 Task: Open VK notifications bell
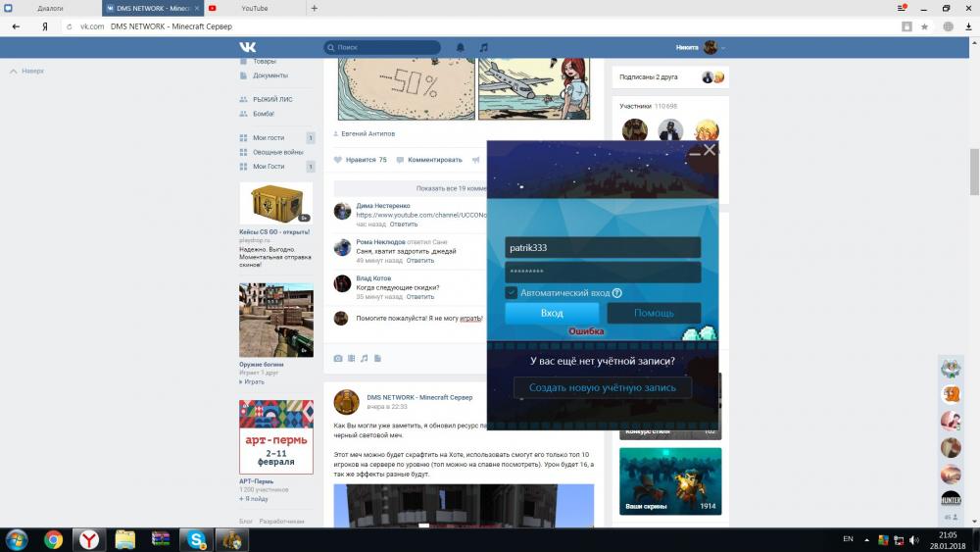pos(461,47)
